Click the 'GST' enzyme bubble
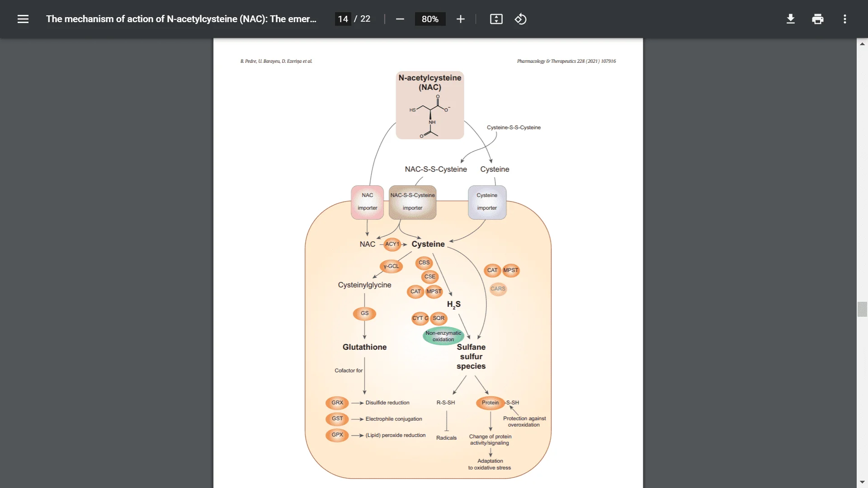 click(337, 419)
